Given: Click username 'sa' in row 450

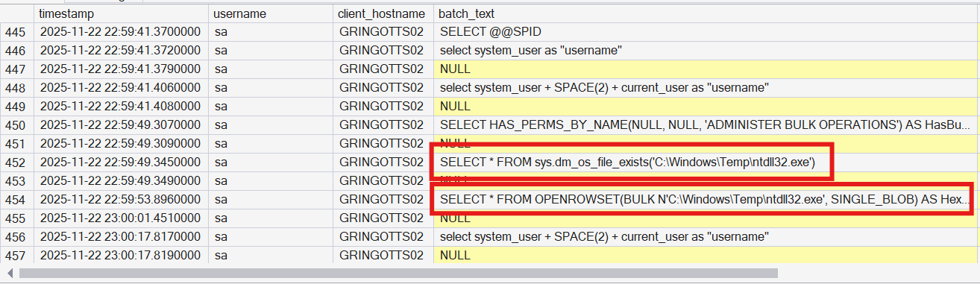Looking at the screenshot, I should [x=271, y=125].
